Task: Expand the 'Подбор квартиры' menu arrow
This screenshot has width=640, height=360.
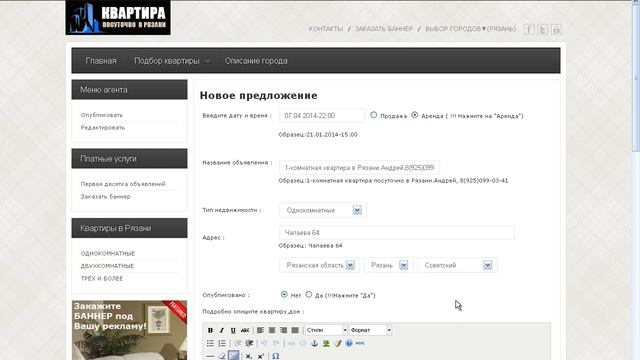Action: click(207, 61)
